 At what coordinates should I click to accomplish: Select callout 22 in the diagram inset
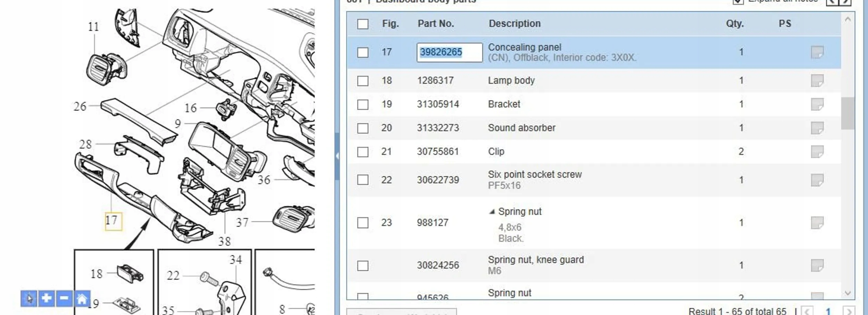[173, 276]
